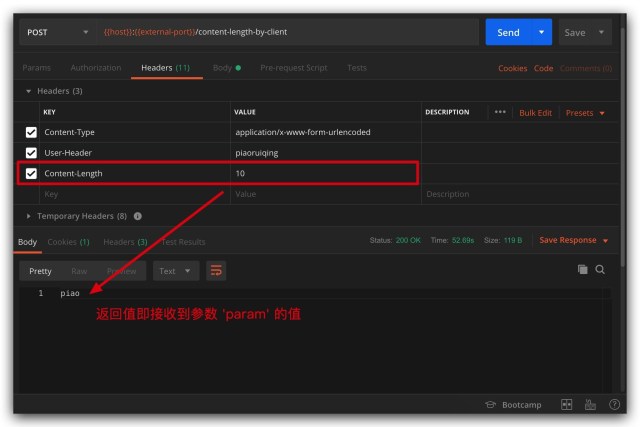Open the Bootcamp graduation cap icon
The width and height of the screenshot is (640, 427).
491,405
